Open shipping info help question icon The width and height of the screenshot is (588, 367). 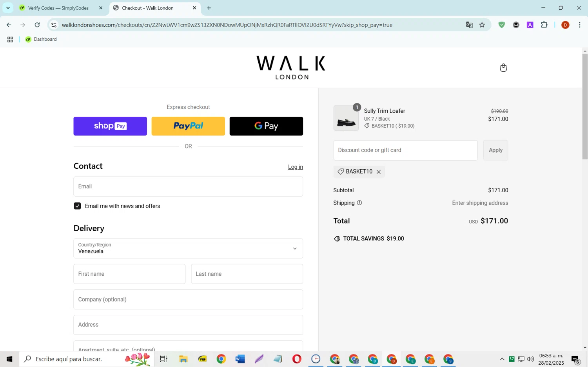(359, 203)
